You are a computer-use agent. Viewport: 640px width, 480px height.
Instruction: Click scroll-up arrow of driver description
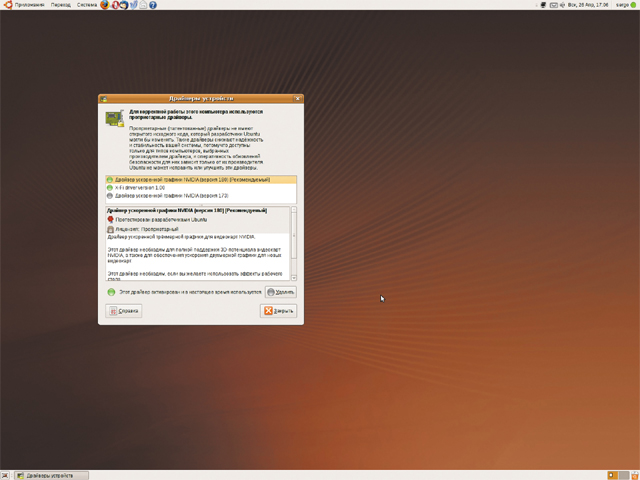[x=293, y=209]
